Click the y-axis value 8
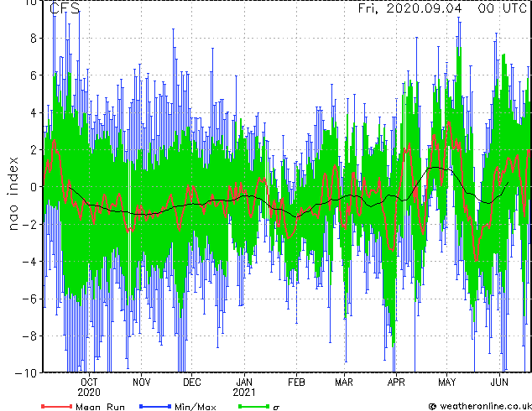532x411 pixels. tap(34, 38)
